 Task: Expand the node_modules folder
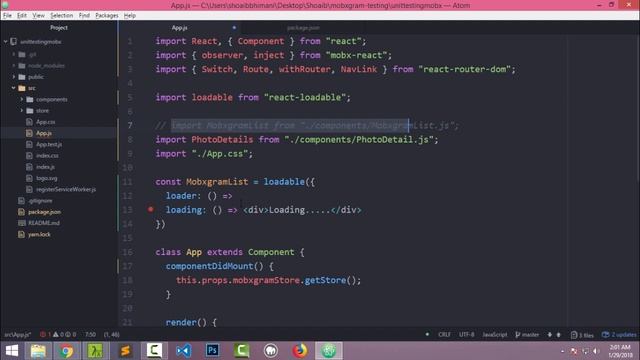[x=14, y=65]
